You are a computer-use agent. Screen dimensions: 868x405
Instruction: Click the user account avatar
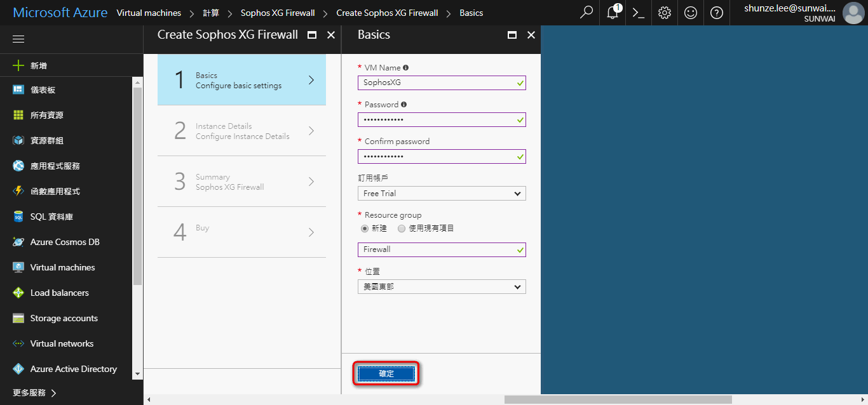853,13
